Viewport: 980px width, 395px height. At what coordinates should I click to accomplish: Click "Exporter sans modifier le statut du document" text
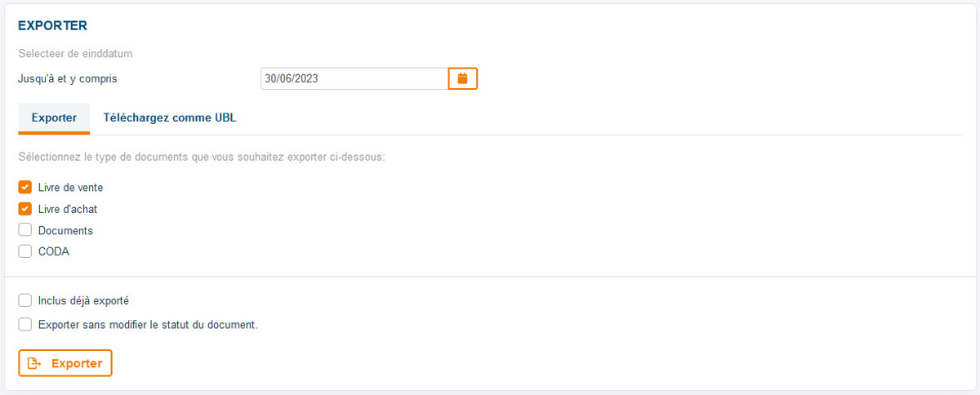point(148,325)
